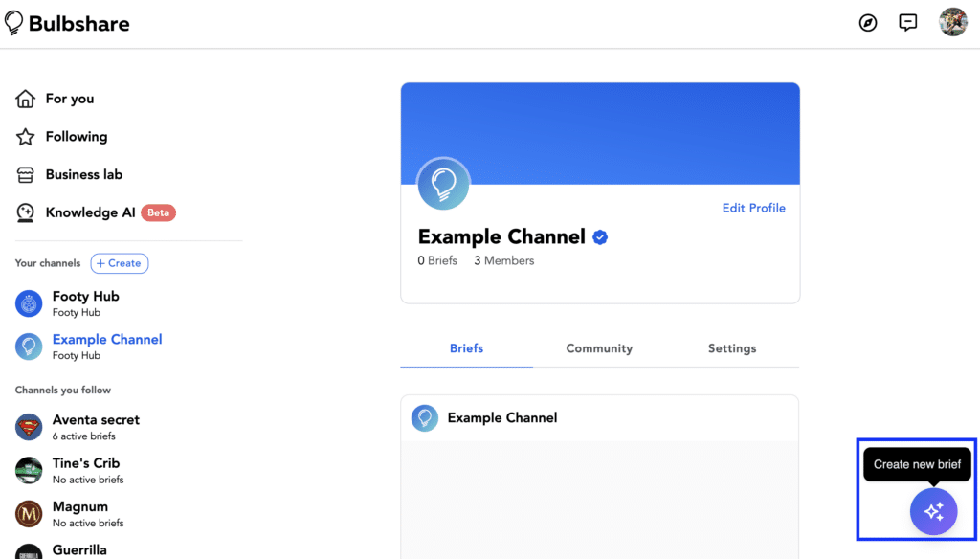Switch to the Community tab

tap(599, 349)
